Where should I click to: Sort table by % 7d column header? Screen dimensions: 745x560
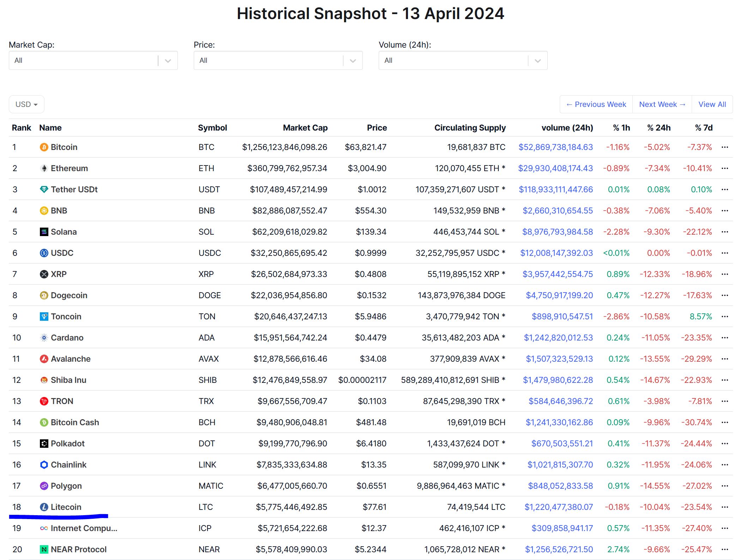pos(703,128)
